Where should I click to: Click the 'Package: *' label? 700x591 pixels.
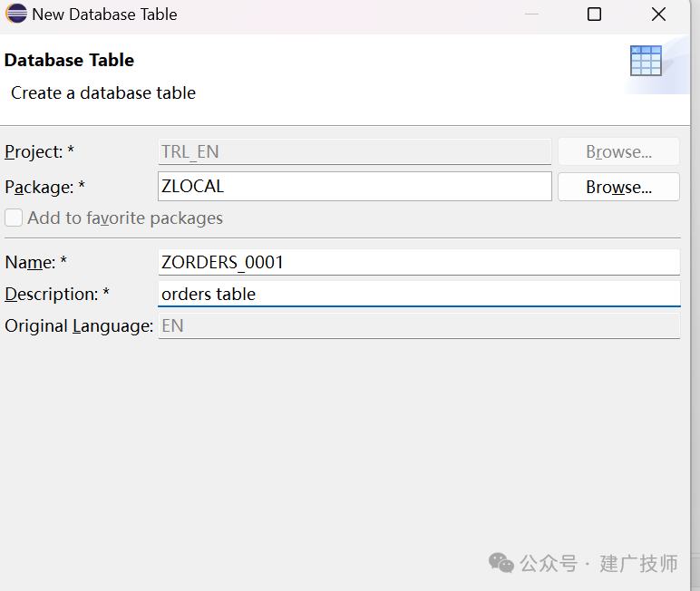click(x=44, y=187)
